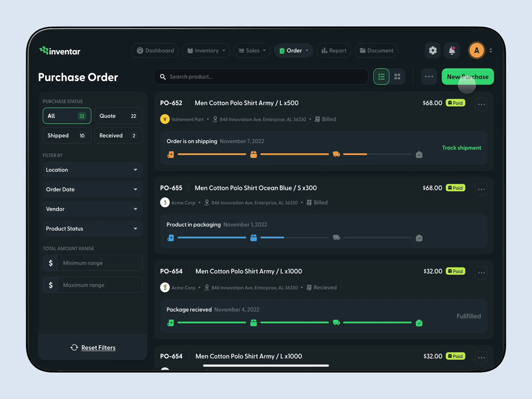Click Billed receipt icon on PO-652

coord(318,119)
